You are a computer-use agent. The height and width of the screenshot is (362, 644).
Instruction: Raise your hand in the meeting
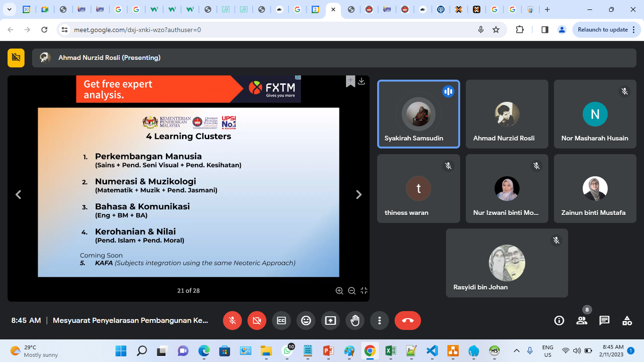tap(355, 321)
